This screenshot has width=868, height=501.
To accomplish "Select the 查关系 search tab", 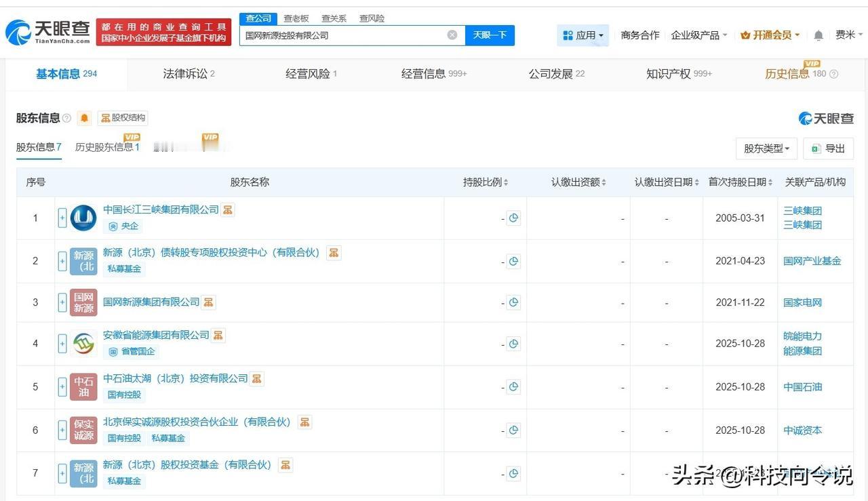I will point(334,18).
